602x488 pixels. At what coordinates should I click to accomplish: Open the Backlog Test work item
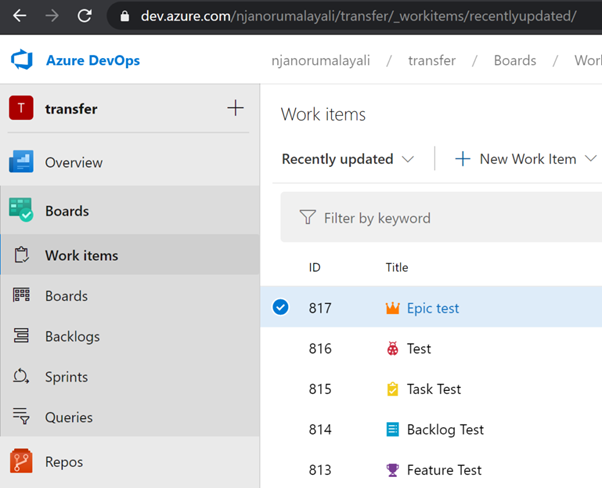click(x=445, y=430)
